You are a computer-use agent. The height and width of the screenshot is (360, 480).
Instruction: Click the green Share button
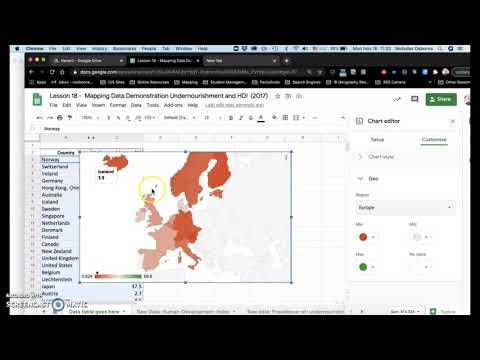[x=441, y=99]
